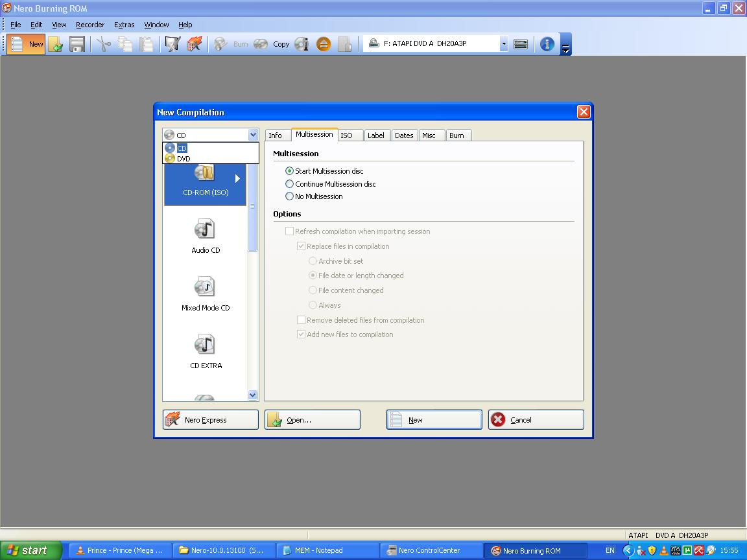Screen dimensions: 747x560
Task: Open the Extras menu
Action: click(x=124, y=25)
